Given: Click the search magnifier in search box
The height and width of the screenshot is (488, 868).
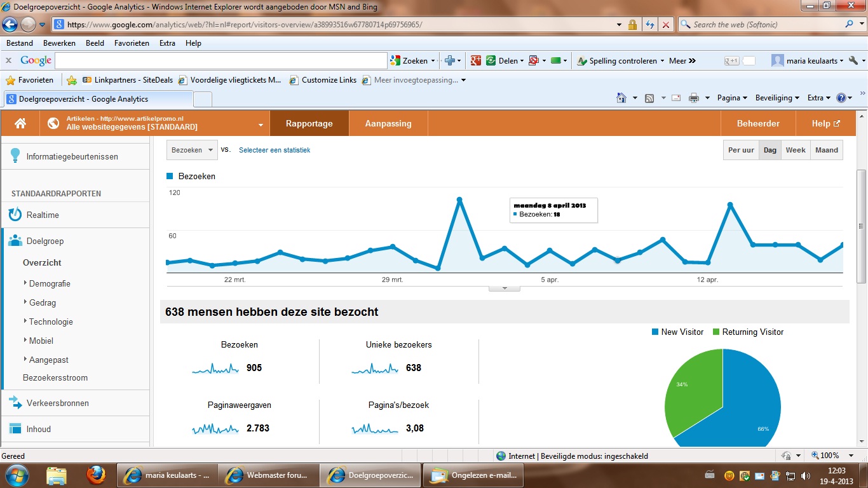Looking at the screenshot, I should [850, 25].
